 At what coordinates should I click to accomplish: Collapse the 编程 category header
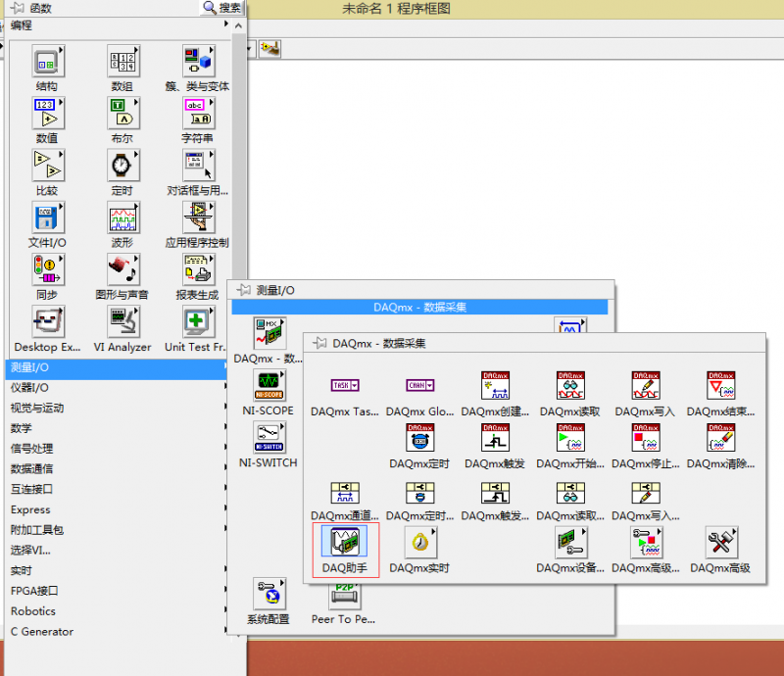tap(120, 25)
